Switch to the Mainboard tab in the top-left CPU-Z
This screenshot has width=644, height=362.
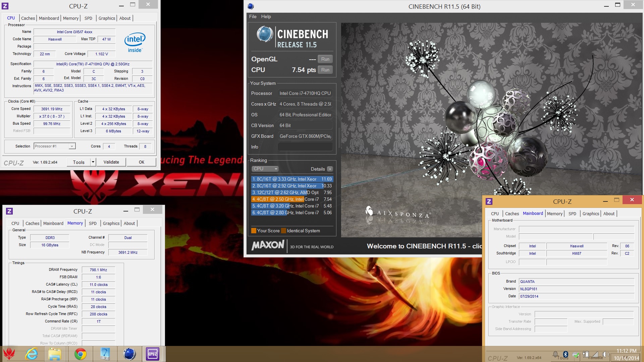[x=49, y=18]
